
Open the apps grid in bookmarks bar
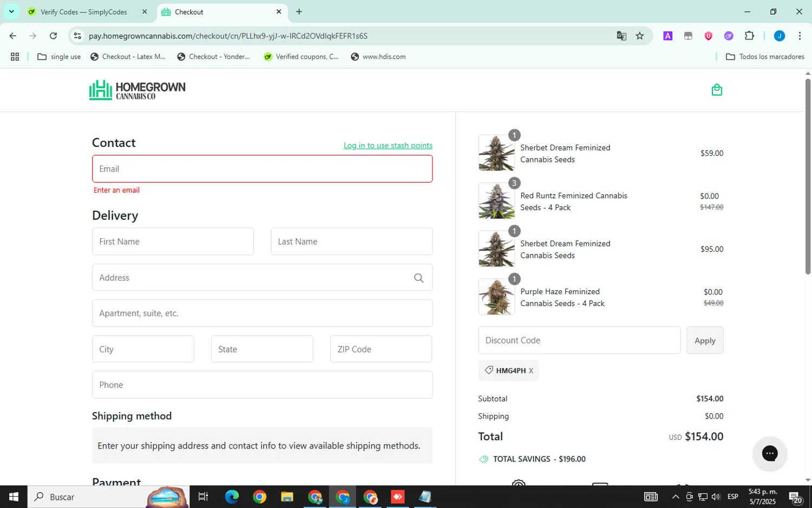[x=15, y=56]
